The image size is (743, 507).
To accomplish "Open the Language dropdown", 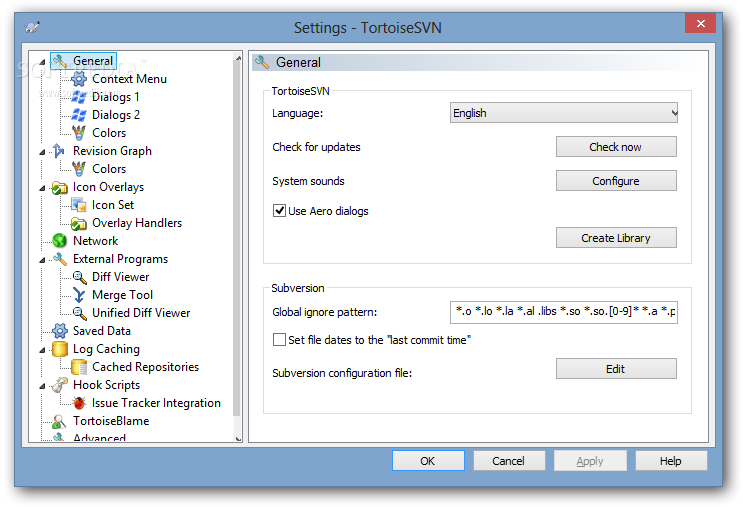I will tap(563, 113).
